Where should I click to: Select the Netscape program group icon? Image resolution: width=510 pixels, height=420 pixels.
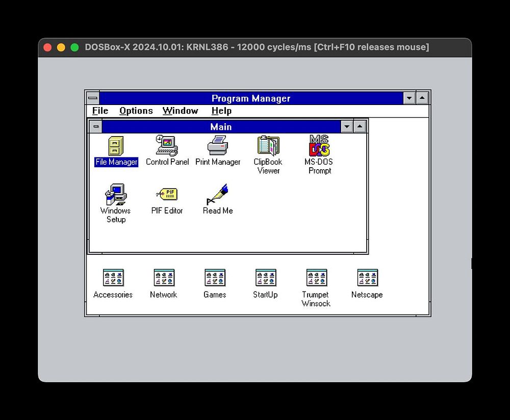pyautogui.click(x=367, y=278)
